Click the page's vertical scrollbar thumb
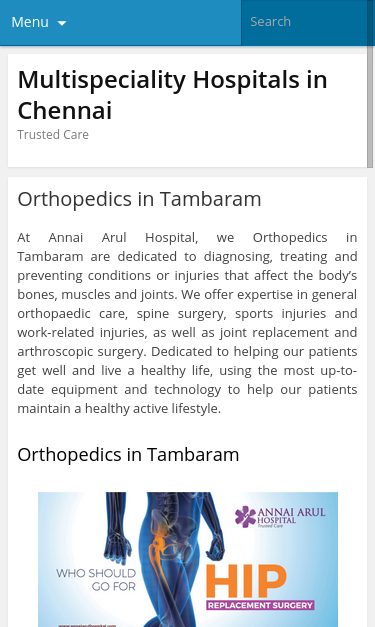The width and height of the screenshot is (375, 627). tap(371, 84)
